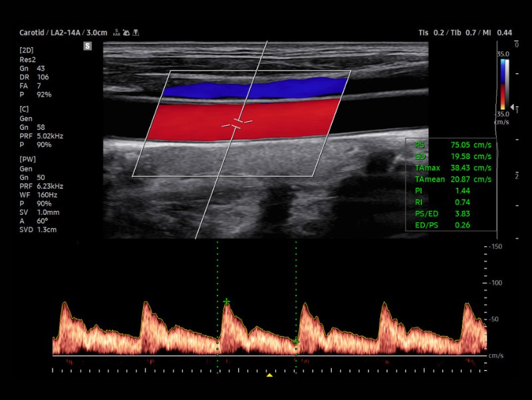The width and height of the screenshot is (532, 400).
Task: Click the Carotid preset label
Action: point(32,33)
